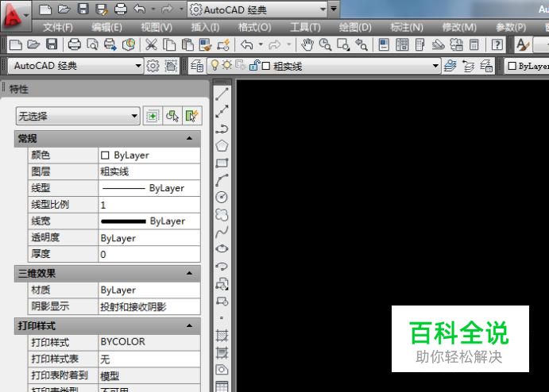549x392 pixels.
Task: Click Save As in quick access toolbar
Action: coord(102,9)
